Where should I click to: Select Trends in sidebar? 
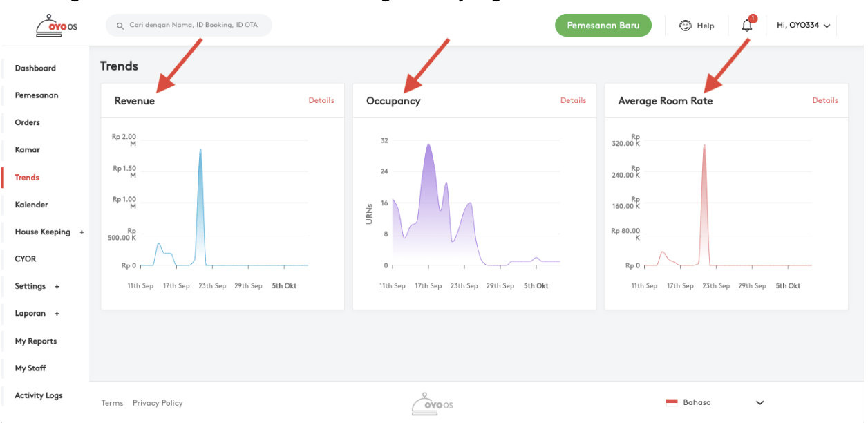(27, 178)
